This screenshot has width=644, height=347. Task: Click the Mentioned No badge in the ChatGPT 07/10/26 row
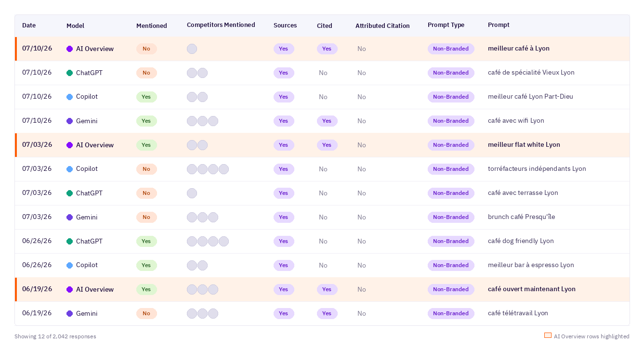[x=146, y=73]
